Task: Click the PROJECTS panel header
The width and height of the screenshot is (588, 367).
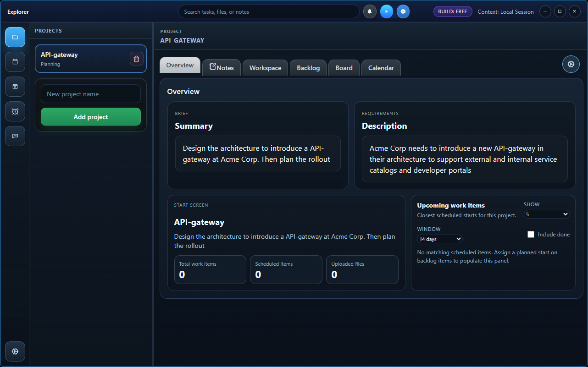Action: 48,31
